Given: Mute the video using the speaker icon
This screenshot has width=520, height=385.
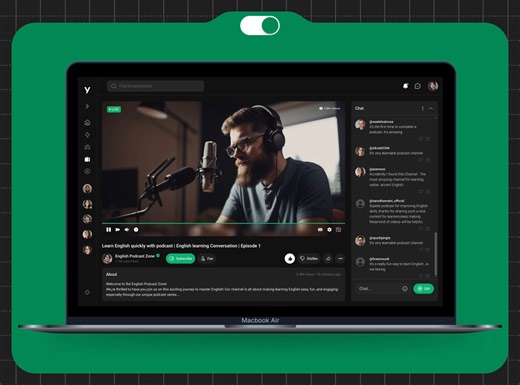Looking at the screenshot, I should click(x=127, y=230).
